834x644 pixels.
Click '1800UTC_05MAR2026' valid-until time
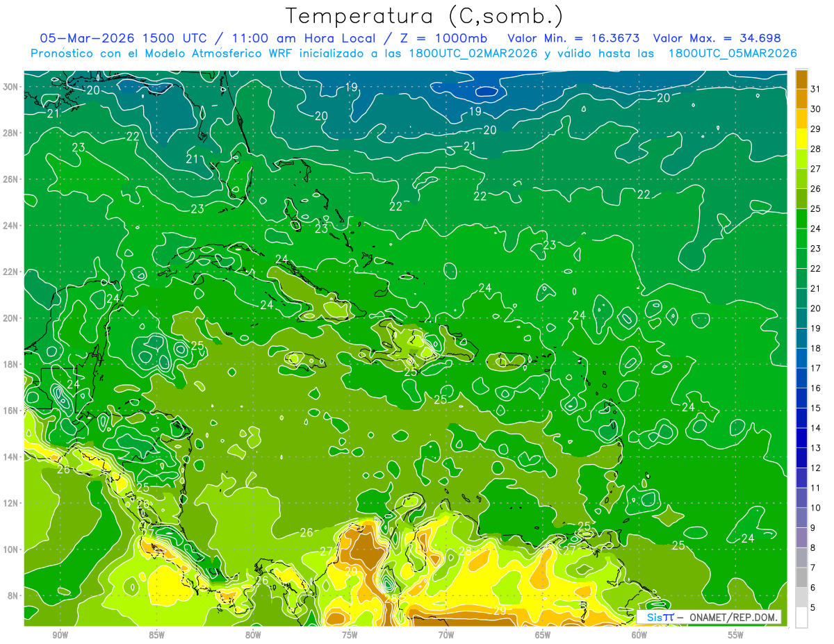click(x=733, y=53)
